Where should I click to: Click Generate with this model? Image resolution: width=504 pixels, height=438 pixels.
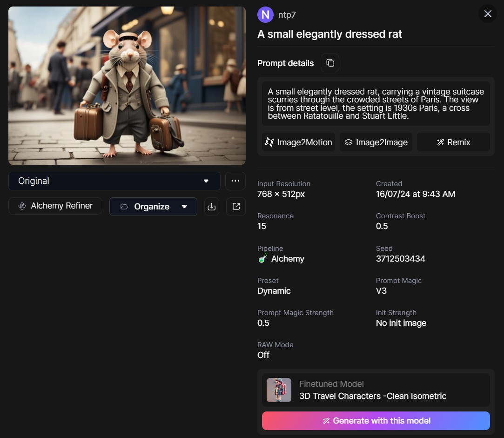376,421
